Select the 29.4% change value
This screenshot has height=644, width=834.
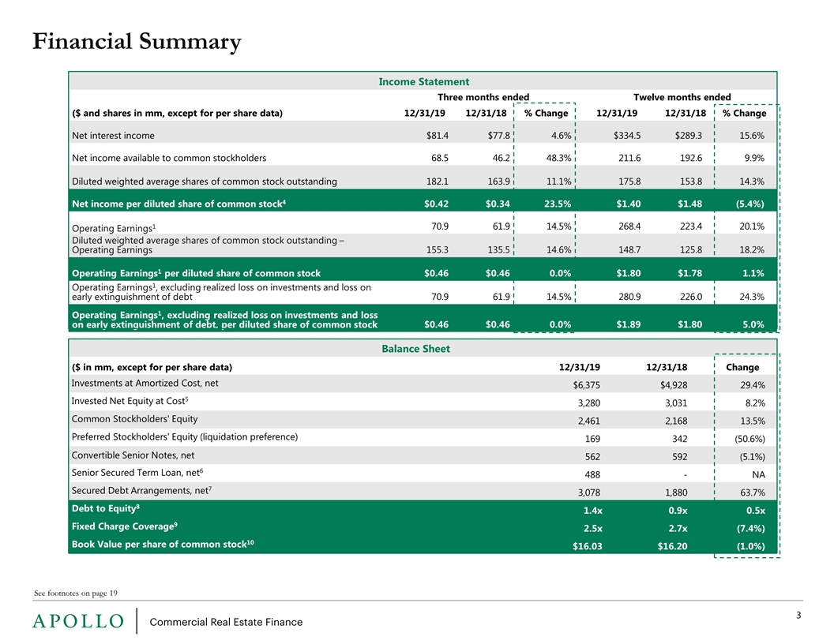click(753, 385)
